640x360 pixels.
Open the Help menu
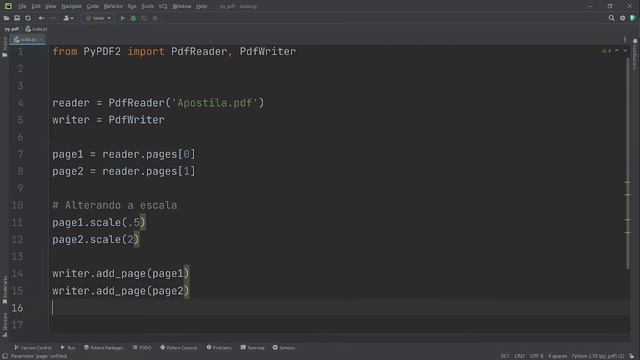[x=201, y=6]
